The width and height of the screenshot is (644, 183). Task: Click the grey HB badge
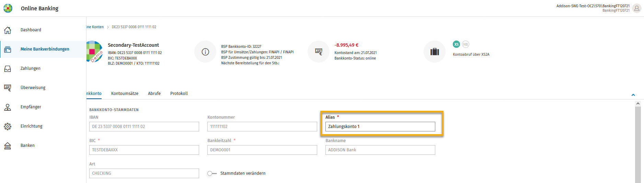point(465,44)
